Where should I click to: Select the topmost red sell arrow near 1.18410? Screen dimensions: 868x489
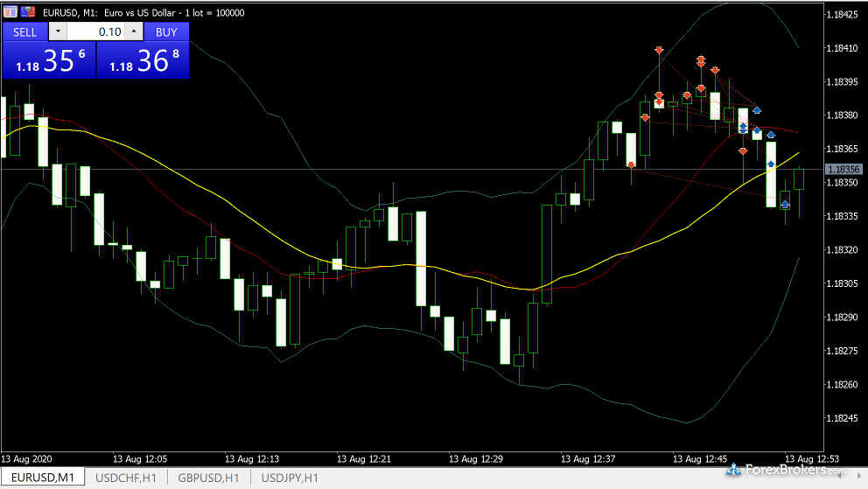tap(659, 51)
